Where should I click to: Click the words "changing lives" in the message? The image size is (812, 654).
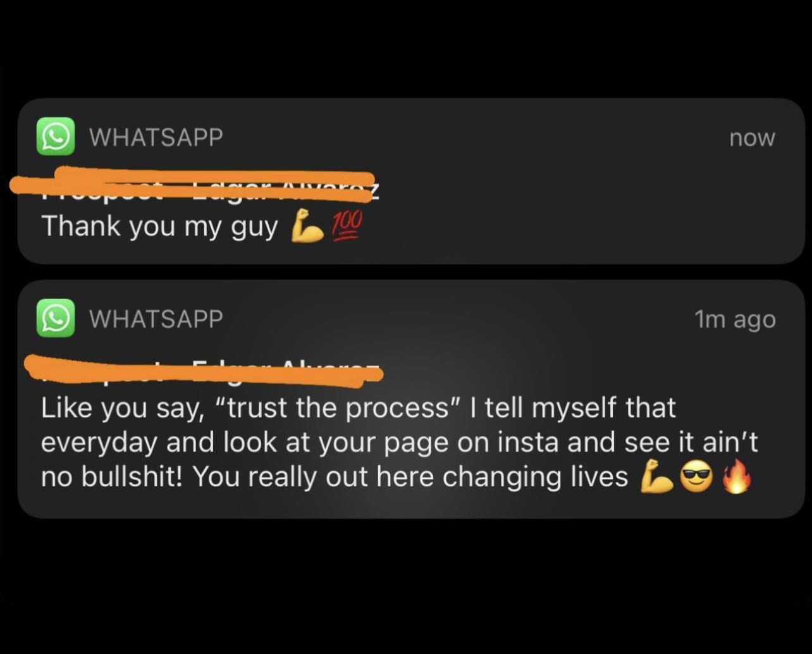click(535, 477)
